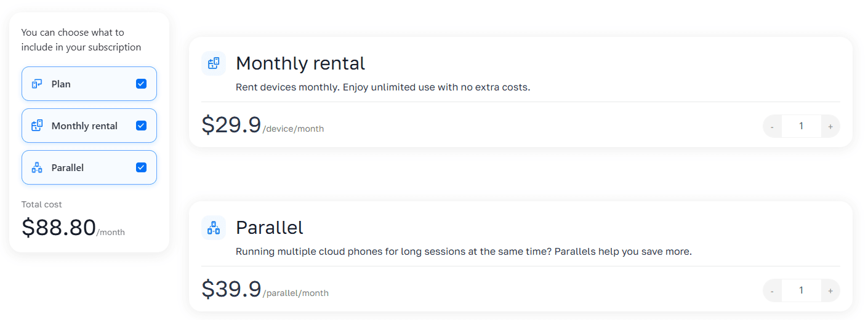868x320 pixels.
Task: Uncheck the Monthly rental checkbox
Action: [141, 126]
